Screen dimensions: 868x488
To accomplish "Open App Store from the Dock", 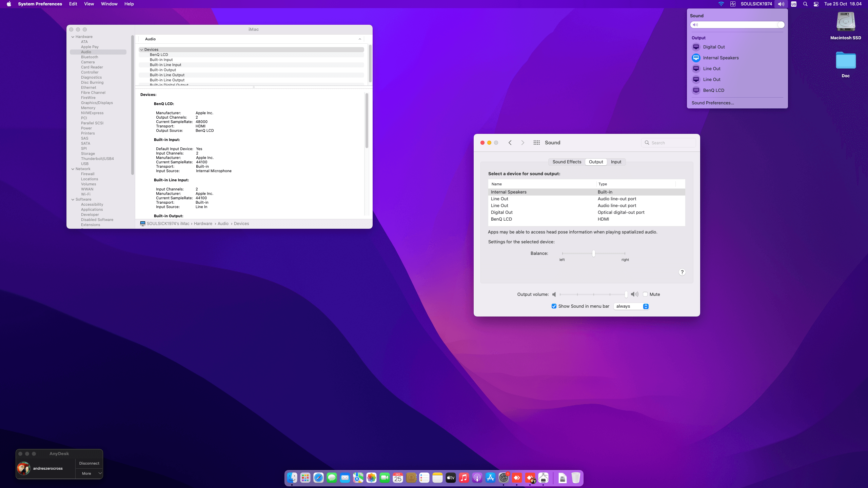I will click(490, 478).
